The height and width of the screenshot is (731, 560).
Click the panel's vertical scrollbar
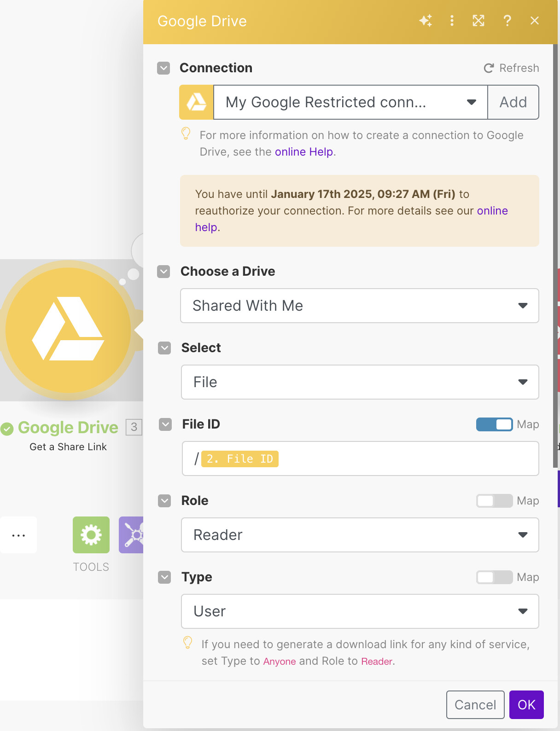[x=555, y=256]
